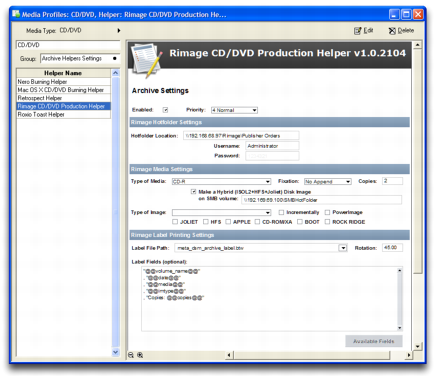The image size is (435, 377).
Task: Click main panel vertical scroll down arrow
Action: click(x=418, y=347)
